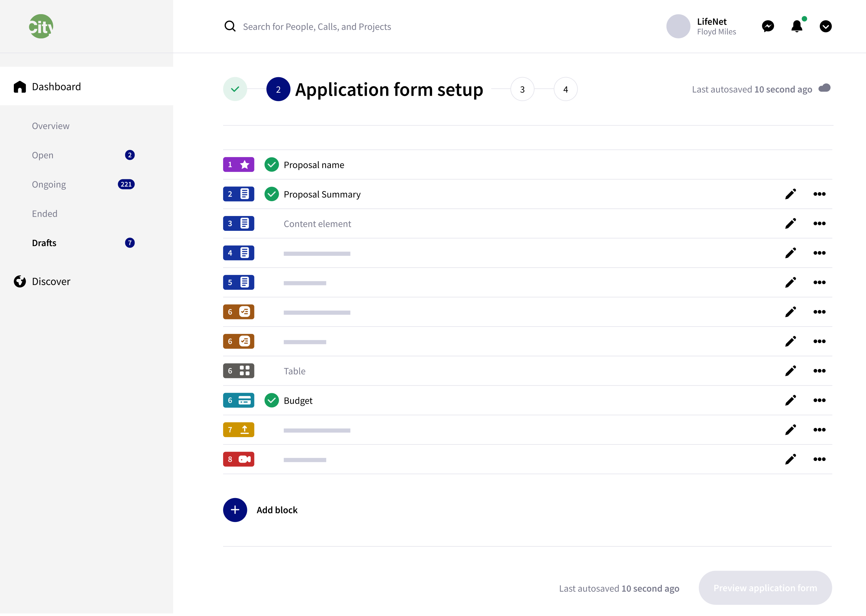Click the Add block button
The height and width of the screenshot is (616, 866).
coord(235,510)
